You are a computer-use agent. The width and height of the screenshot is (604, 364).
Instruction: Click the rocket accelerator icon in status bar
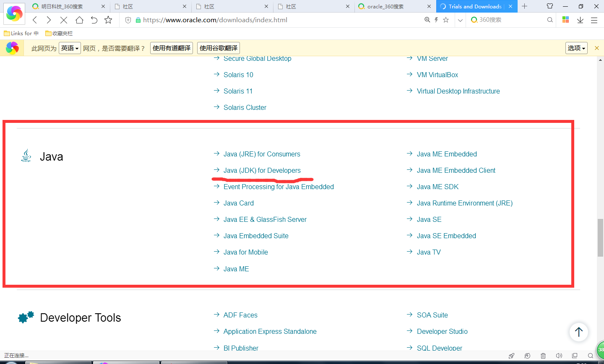pos(511,356)
